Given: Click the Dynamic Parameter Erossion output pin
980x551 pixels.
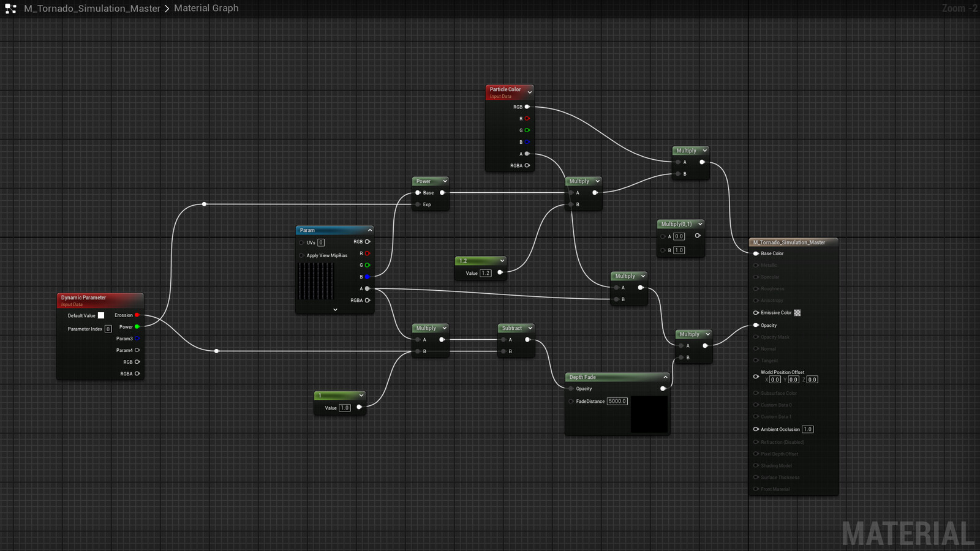Looking at the screenshot, I should point(137,315).
